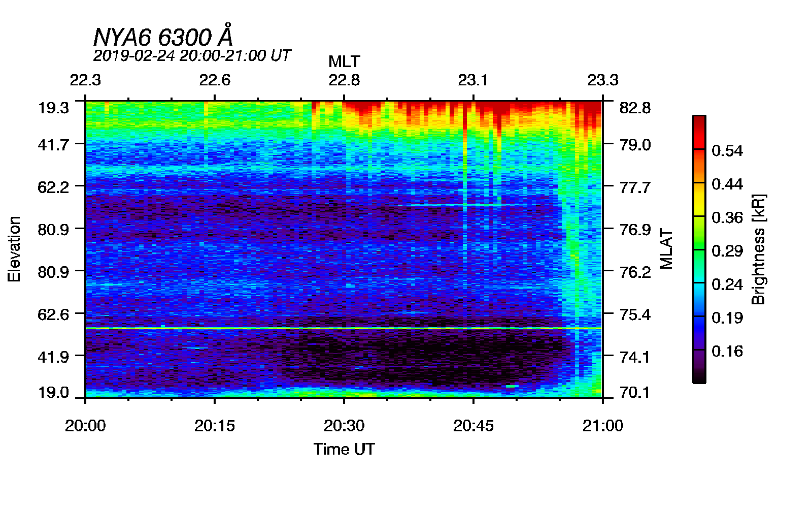Click time tick label '21:00'

[x=603, y=426]
